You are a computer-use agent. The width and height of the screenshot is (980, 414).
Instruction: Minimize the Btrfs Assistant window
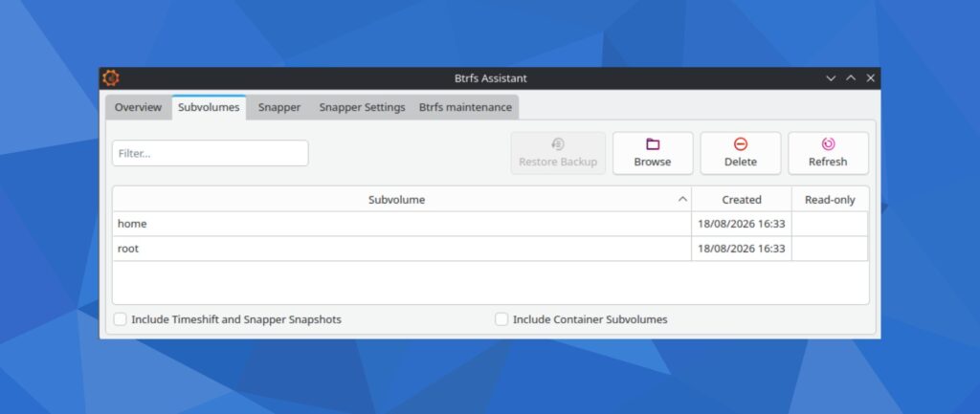(x=831, y=78)
